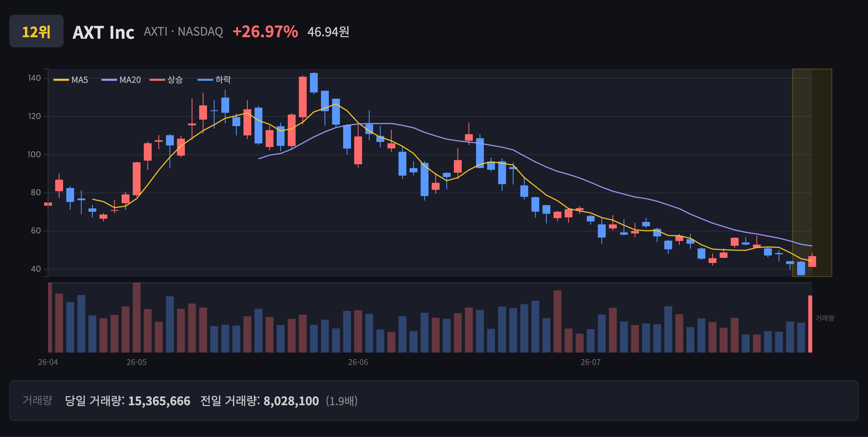
Task: Click the 전일 거래량 value 8,028,100
Action: [291, 401]
